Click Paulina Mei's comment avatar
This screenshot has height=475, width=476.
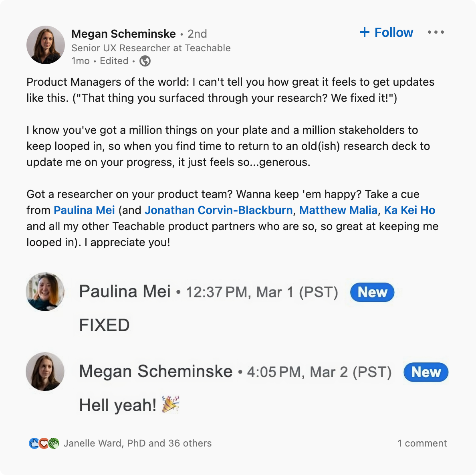click(45, 292)
